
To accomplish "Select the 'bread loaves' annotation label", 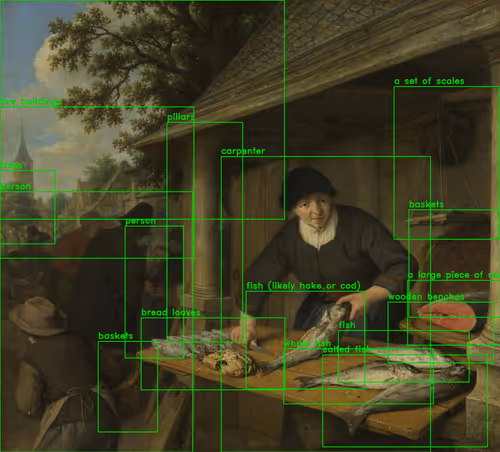I will coord(171,313).
